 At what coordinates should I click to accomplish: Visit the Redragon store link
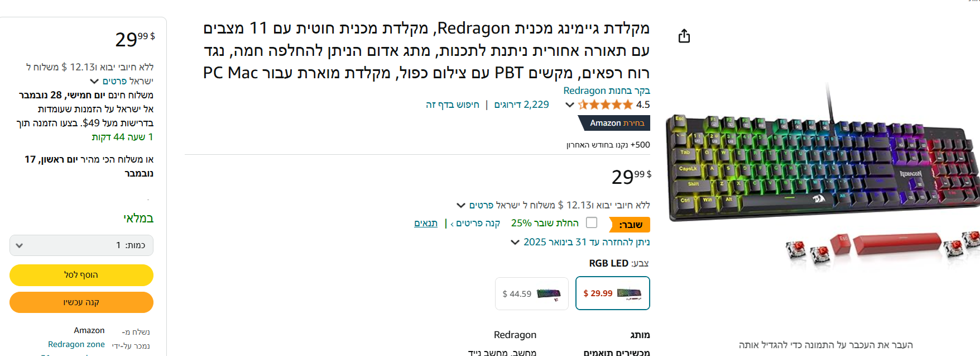[606, 91]
